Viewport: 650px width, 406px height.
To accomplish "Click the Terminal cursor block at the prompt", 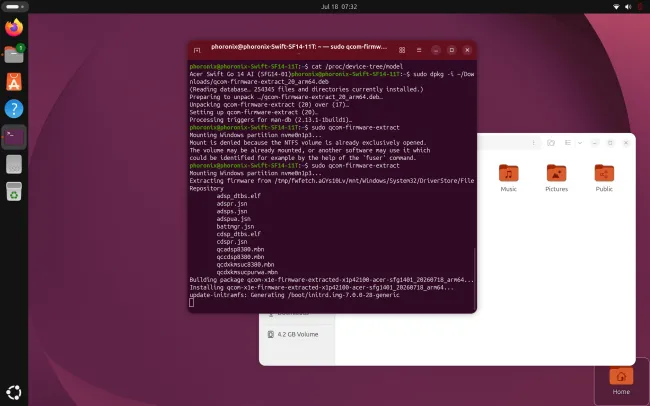I will 192,303.
